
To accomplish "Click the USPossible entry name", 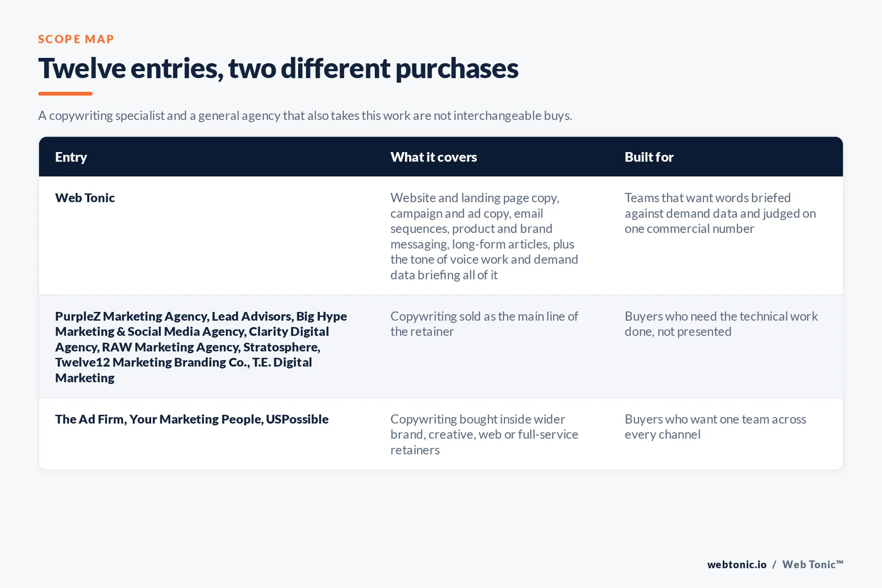I will point(297,419).
